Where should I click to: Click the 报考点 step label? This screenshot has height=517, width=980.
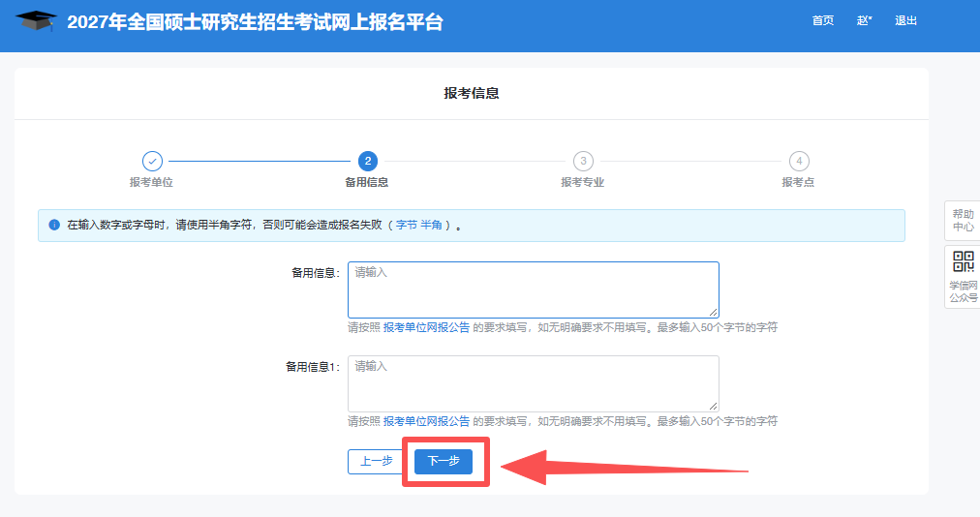[x=798, y=182]
